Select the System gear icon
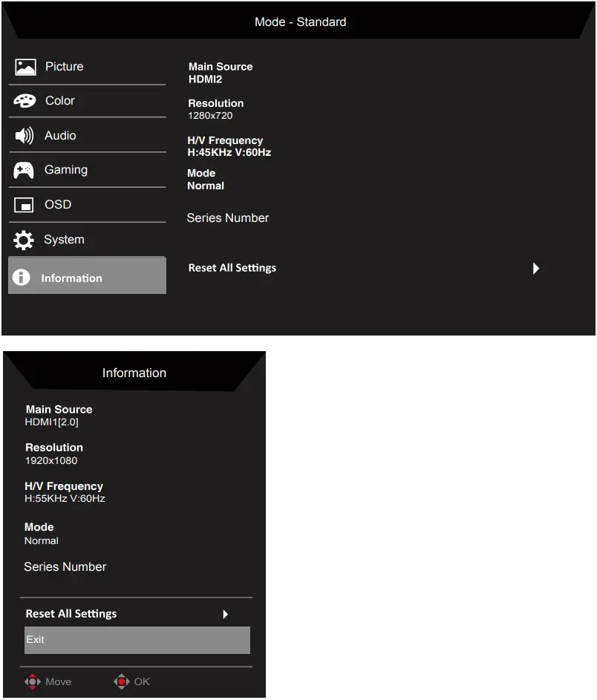Screen dimensions: 597x700 (23, 241)
